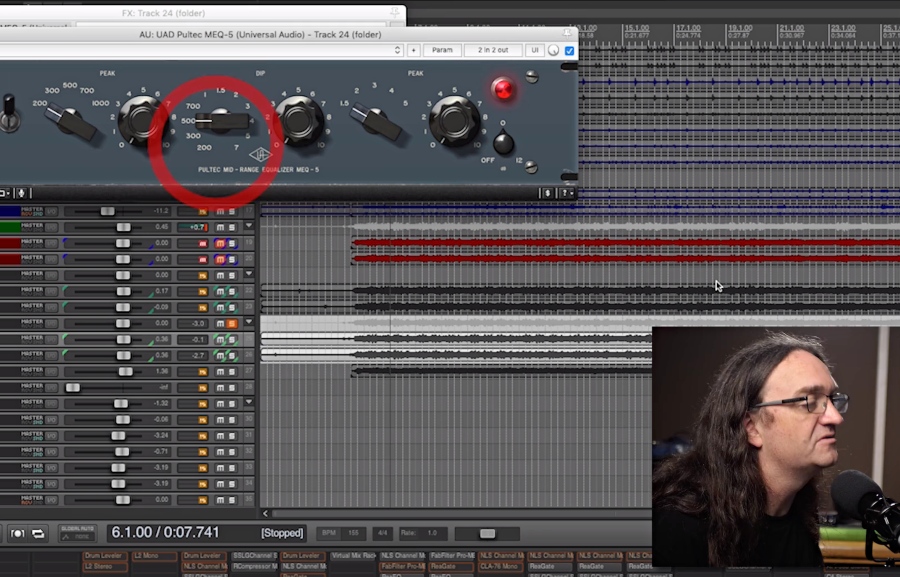
Task: Pin the FX: Track 24 window behind
Action: (395, 12)
